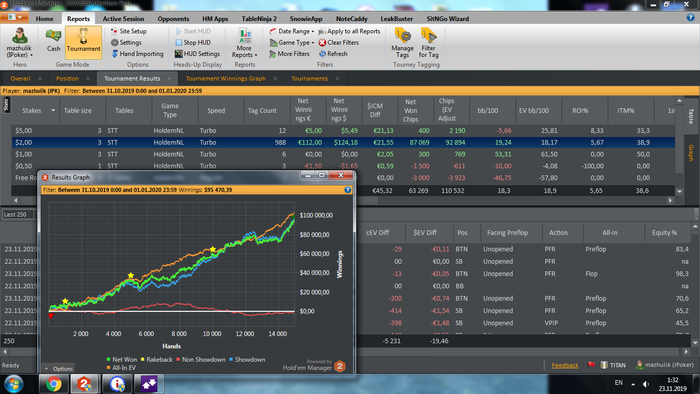Toggle the All-In EV legend entry
The image size is (700, 394).
coord(121,368)
